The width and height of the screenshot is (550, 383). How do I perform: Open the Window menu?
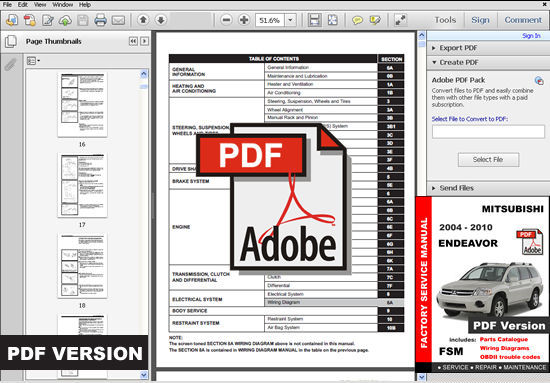[62, 5]
